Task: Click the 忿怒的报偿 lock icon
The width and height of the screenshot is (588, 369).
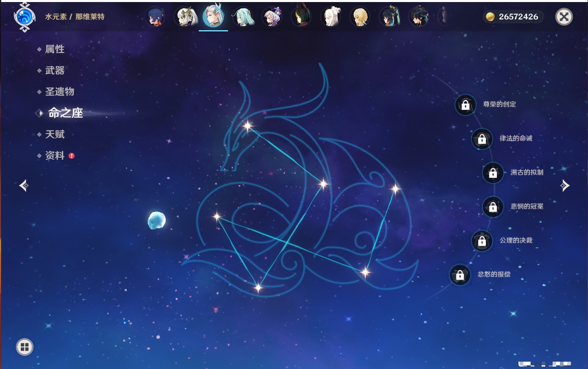Action: [460, 275]
